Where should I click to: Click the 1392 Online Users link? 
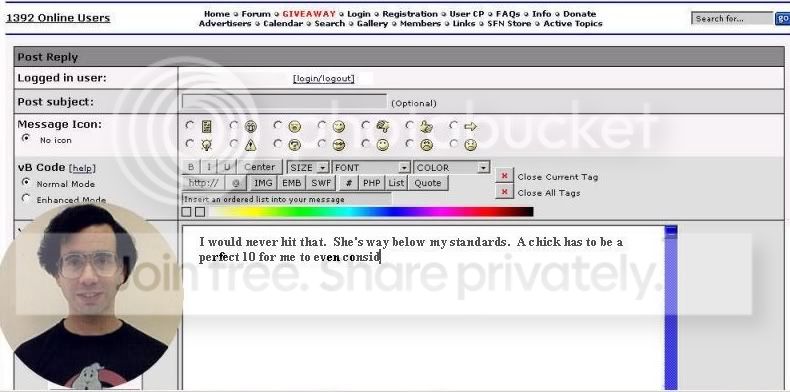tap(58, 18)
